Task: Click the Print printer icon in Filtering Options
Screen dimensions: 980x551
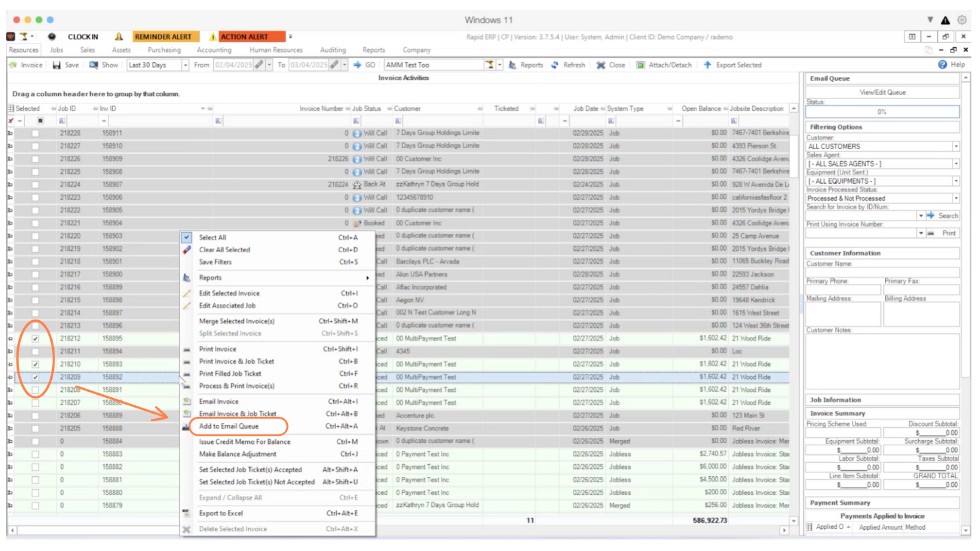Action: [930, 233]
